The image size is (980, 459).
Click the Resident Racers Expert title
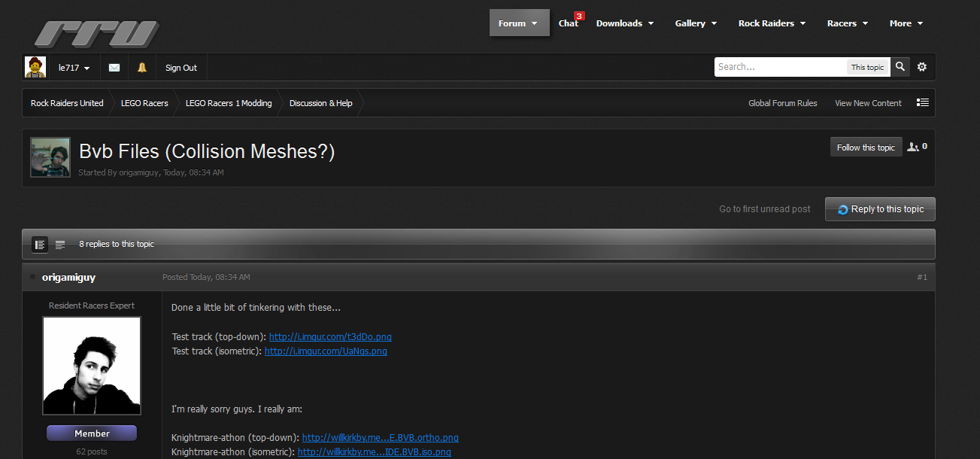(x=92, y=305)
